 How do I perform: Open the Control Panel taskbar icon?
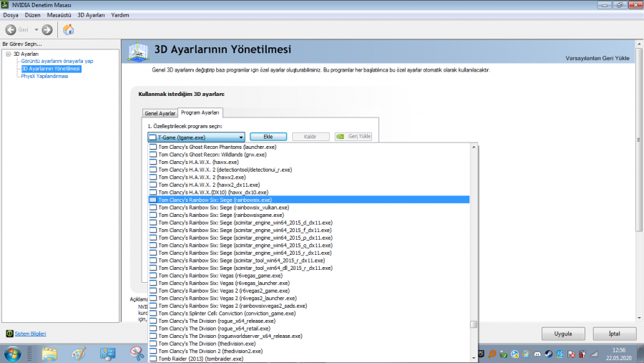click(x=107, y=354)
